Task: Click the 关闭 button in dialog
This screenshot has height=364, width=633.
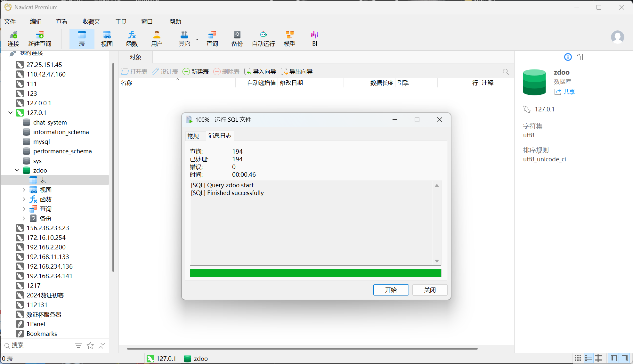Action: point(430,290)
